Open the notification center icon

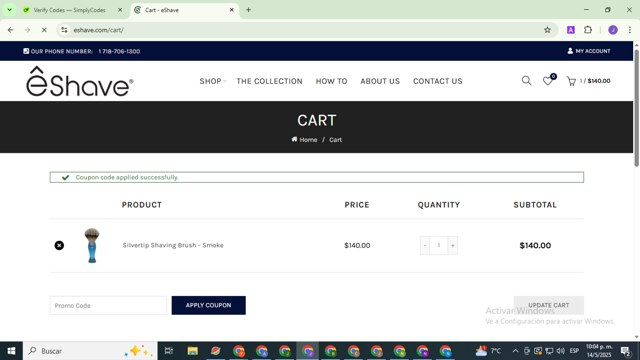[x=626, y=351]
